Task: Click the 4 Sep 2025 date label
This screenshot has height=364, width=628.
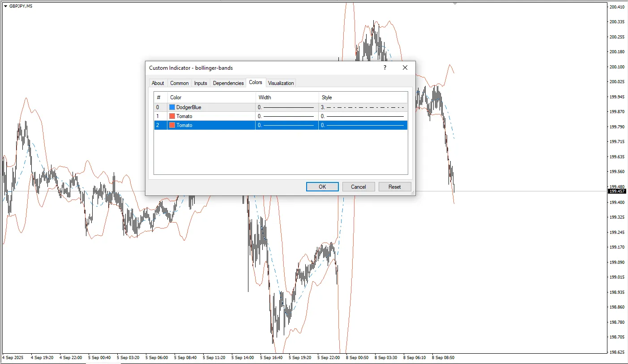Action: (13, 358)
